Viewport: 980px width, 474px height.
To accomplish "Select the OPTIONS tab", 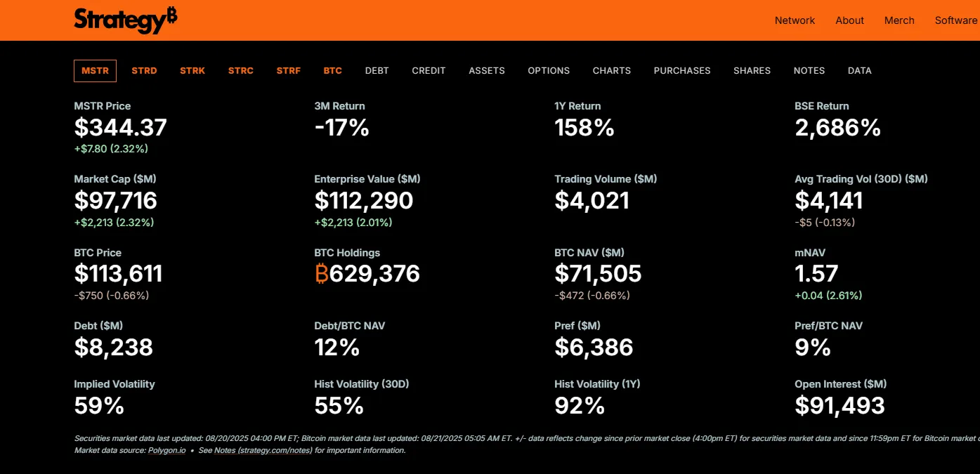I will [549, 71].
